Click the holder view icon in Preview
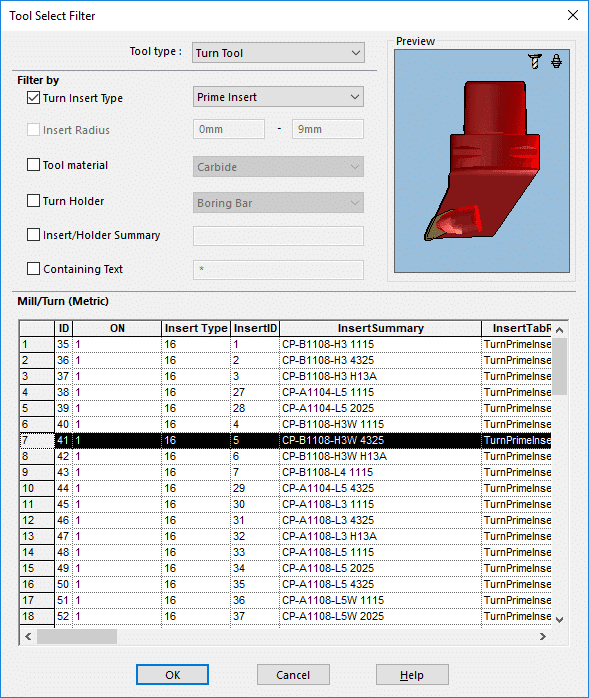The image size is (589, 698). tap(556, 61)
